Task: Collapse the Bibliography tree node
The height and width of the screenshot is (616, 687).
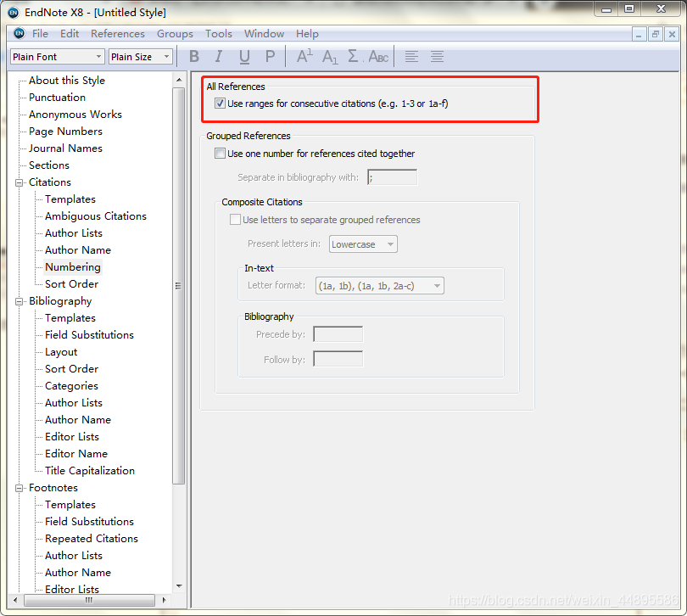Action: click(x=19, y=301)
